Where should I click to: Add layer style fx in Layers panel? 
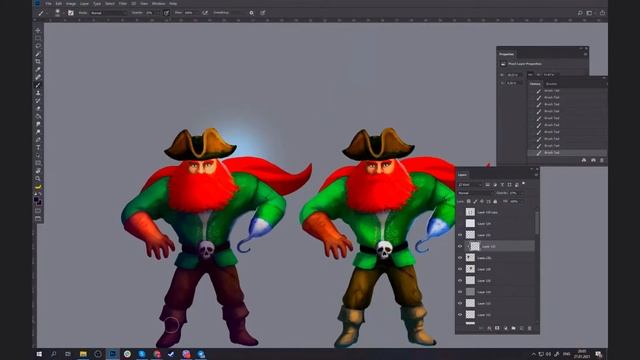coord(489,328)
